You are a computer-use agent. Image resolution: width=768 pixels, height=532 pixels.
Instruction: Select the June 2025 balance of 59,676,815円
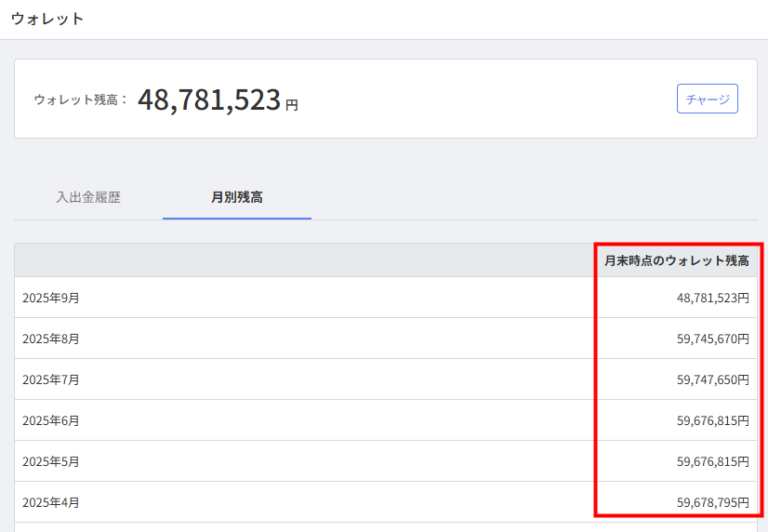point(712,421)
